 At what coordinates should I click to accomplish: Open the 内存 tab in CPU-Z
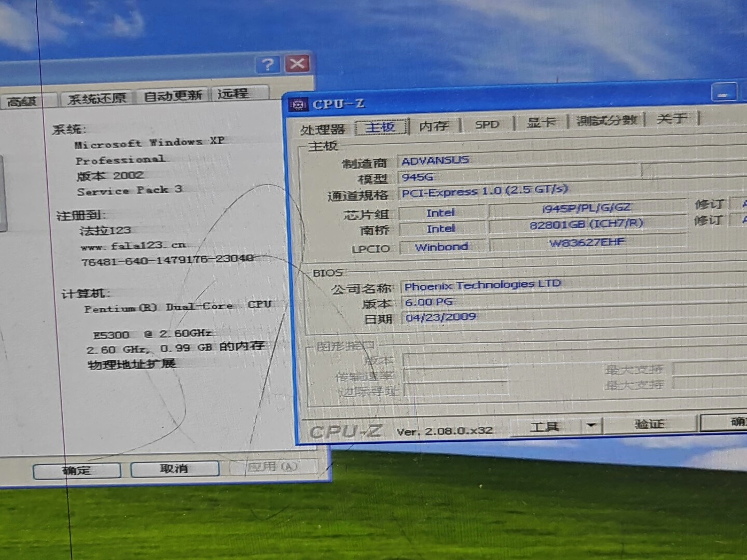434,126
